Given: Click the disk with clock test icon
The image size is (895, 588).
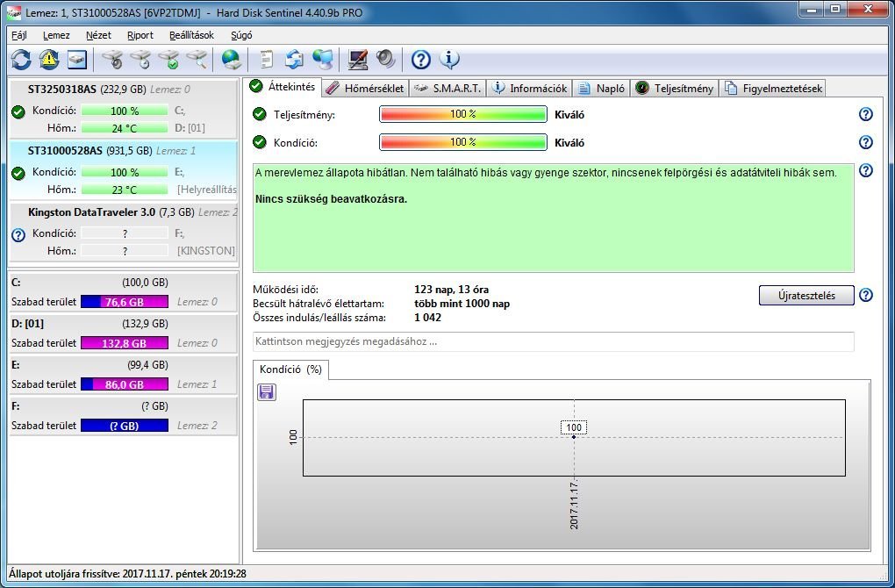Looking at the screenshot, I should 140,60.
